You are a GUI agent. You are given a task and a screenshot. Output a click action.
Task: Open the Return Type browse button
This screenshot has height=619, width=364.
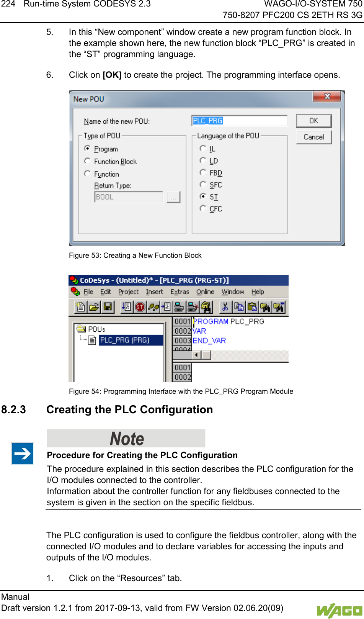(173, 197)
